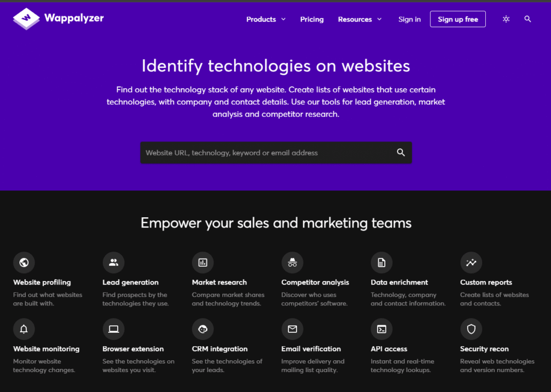Open the Pricing page
Viewport: 551px width, 392px height.
tap(312, 19)
